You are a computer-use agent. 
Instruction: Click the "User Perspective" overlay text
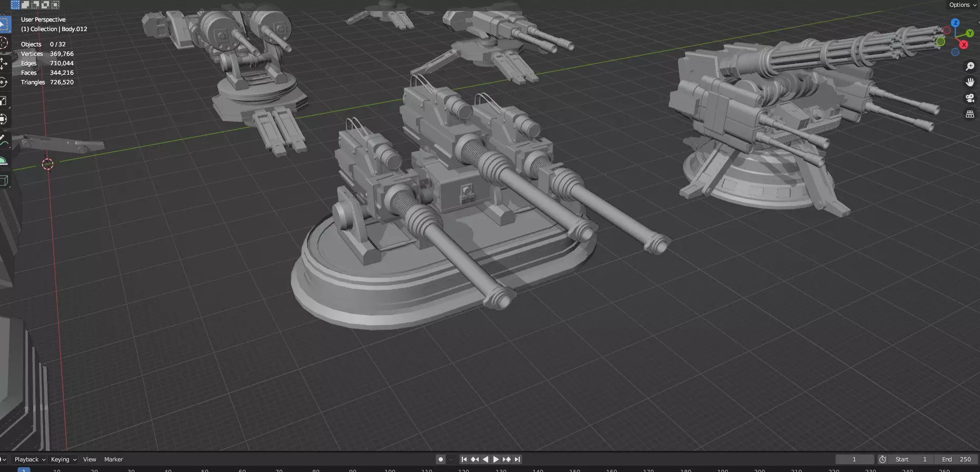point(43,19)
